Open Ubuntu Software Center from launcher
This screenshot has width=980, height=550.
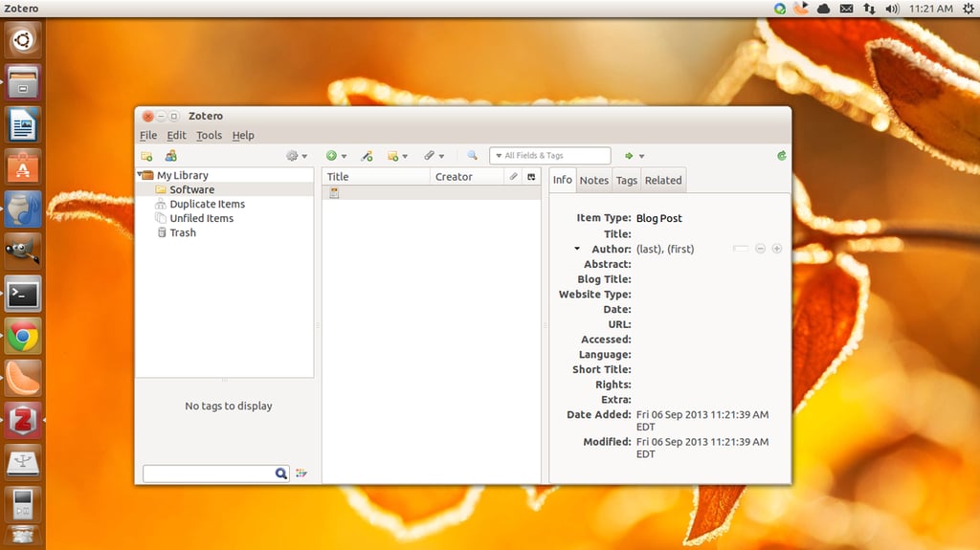point(23,166)
